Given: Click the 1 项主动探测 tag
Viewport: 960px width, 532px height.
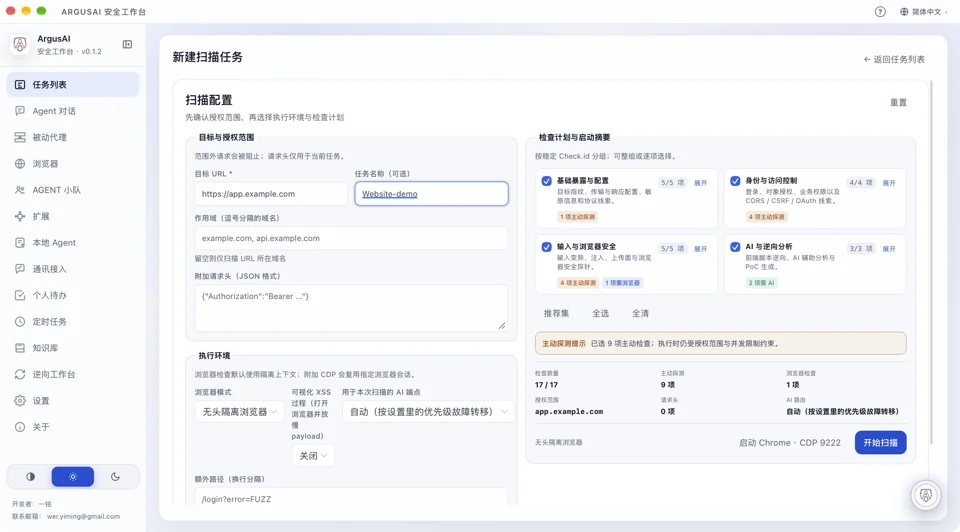Looking at the screenshot, I should click(x=577, y=217).
